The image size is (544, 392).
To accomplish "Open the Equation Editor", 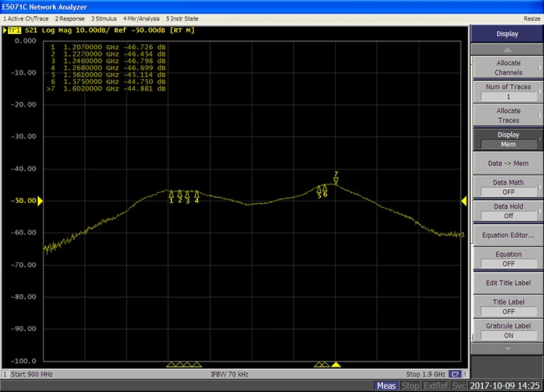I will pyautogui.click(x=508, y=235).
